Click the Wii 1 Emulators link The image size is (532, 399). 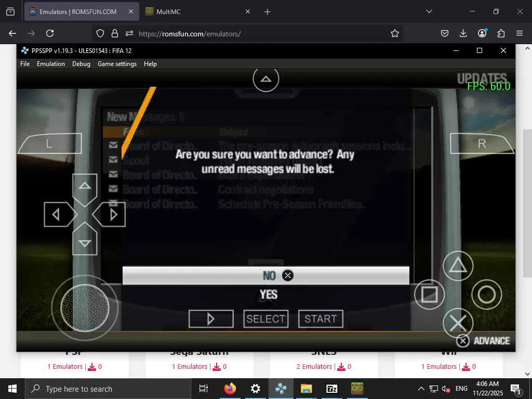click(438, 366)
